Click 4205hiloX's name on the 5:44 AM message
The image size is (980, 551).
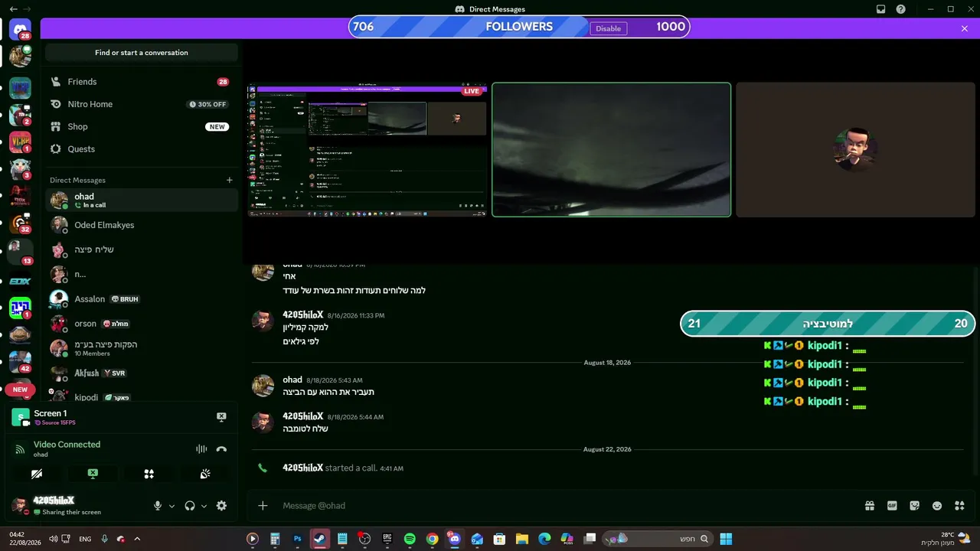(x=303, y=416)
